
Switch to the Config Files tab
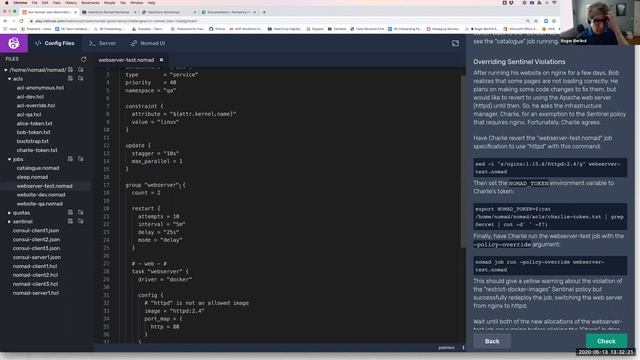55,43
